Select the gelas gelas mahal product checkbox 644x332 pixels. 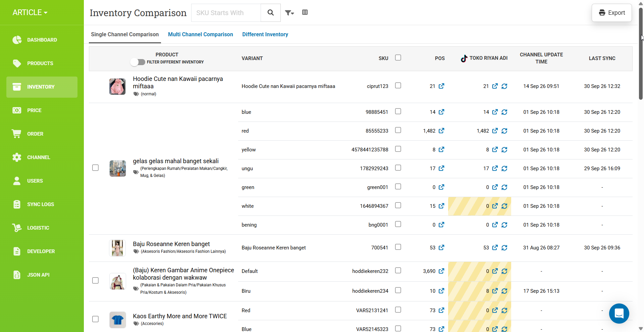coord(95,168)
